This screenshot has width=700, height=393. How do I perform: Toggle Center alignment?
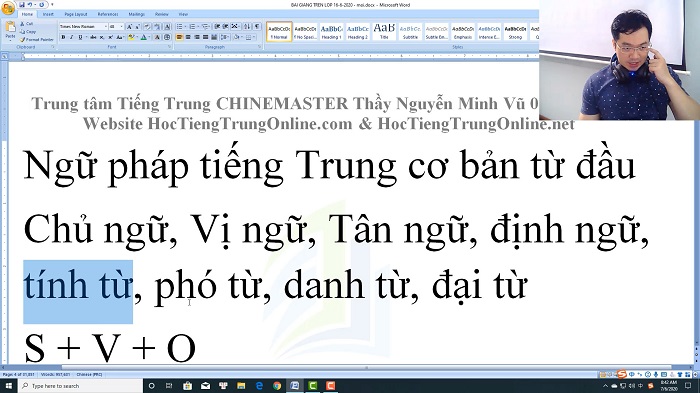188,37
